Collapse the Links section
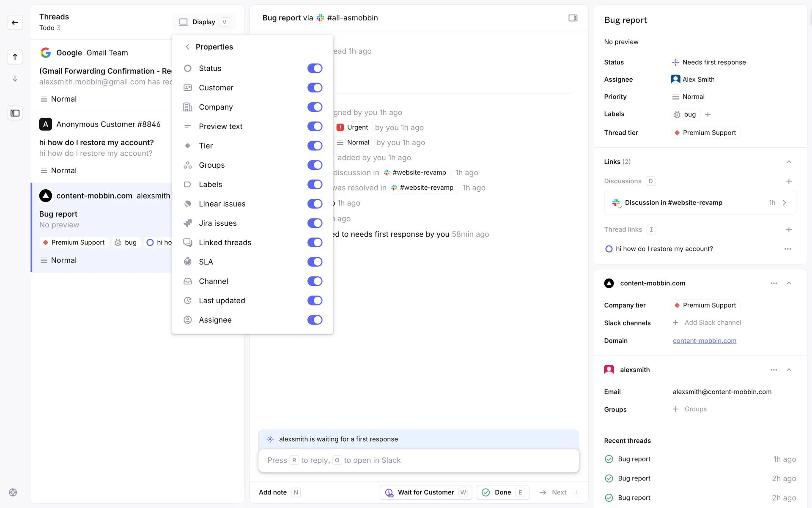The width and height of the screenshot is (812, 508). coord(789,162)
